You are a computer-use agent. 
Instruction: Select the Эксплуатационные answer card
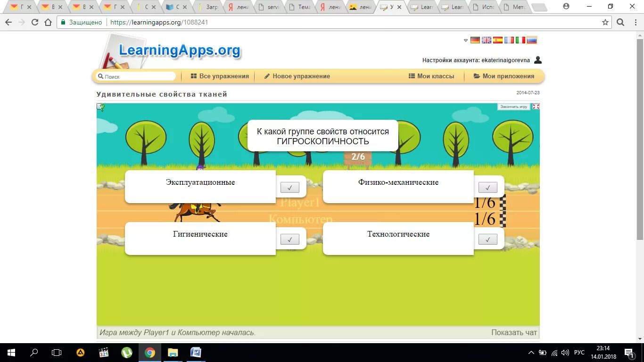[200, 187]
